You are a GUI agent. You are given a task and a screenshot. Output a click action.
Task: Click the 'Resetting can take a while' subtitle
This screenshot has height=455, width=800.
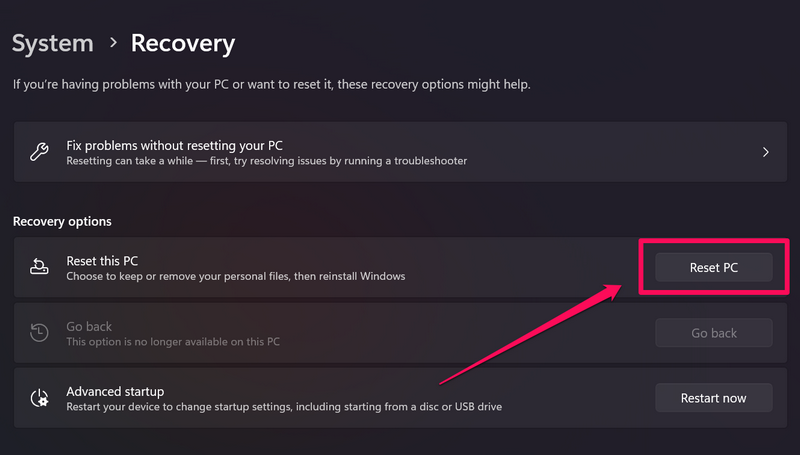(266, 161)
